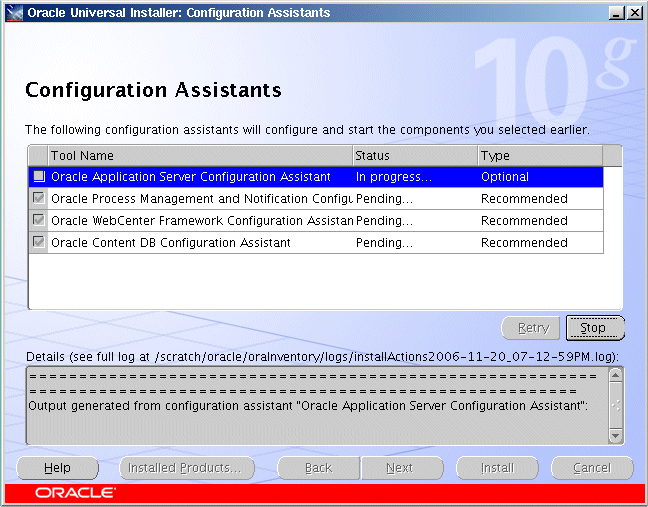Screen dimensions: 648x507
Task: Click the output log line about Oracle Application Server
Action: 308,406
